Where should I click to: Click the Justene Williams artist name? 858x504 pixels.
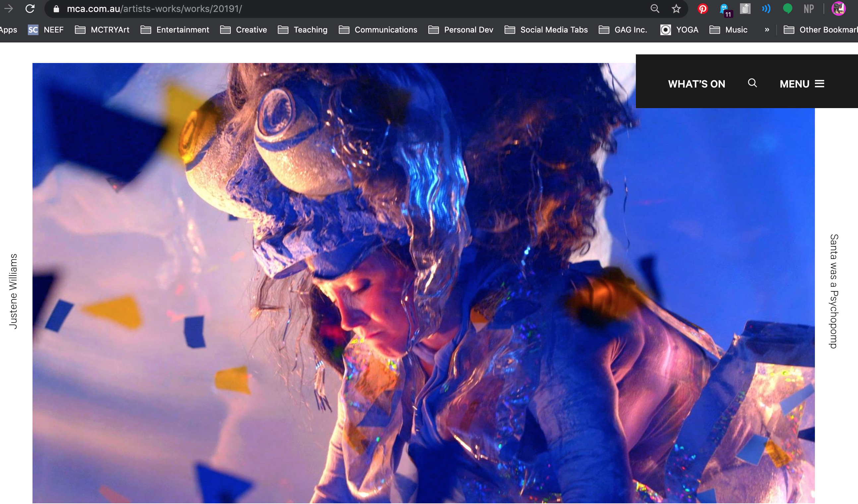13,291
